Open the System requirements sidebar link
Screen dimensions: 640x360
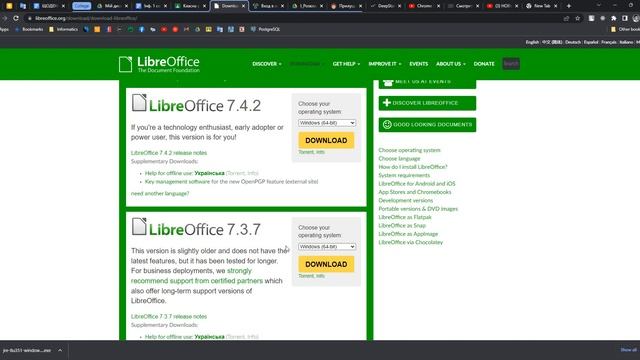coord(404,175)
